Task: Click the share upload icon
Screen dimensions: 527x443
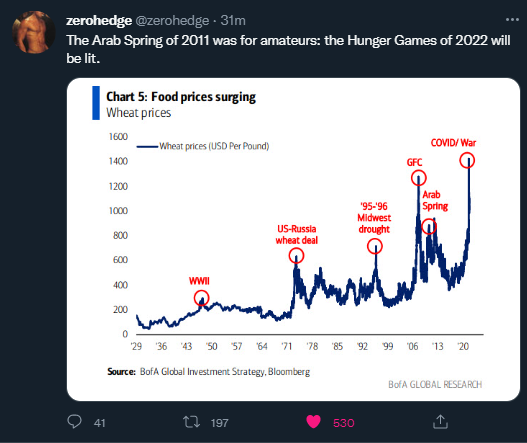Action: point(440,421)
